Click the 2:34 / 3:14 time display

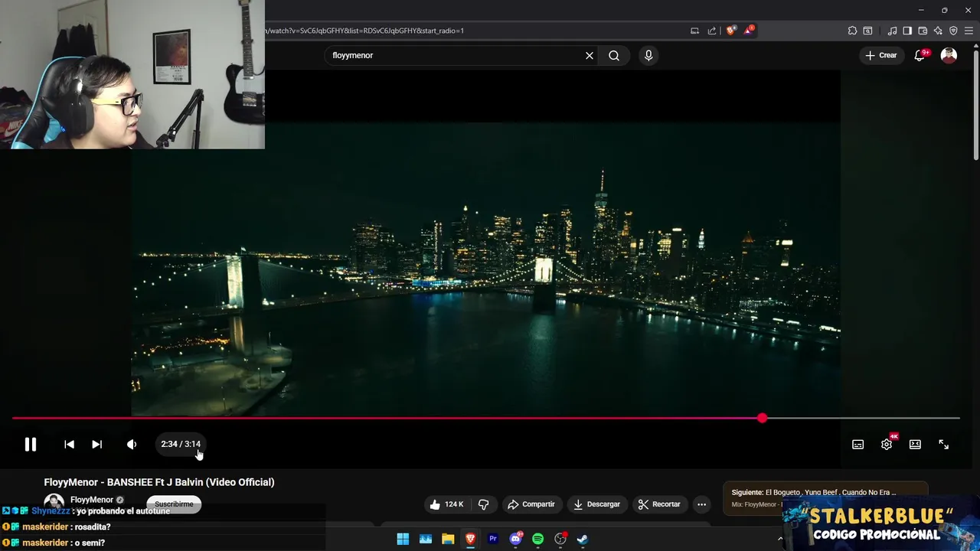pyautogui.click(x=181, y=444)
